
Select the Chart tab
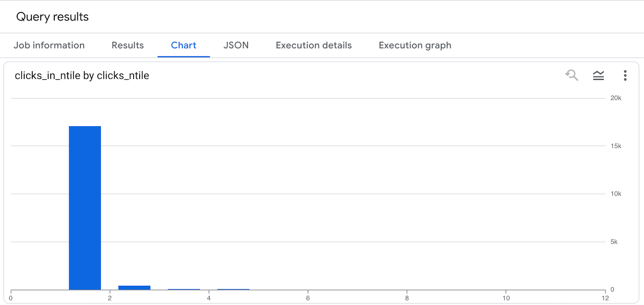[x=184, y=45]
